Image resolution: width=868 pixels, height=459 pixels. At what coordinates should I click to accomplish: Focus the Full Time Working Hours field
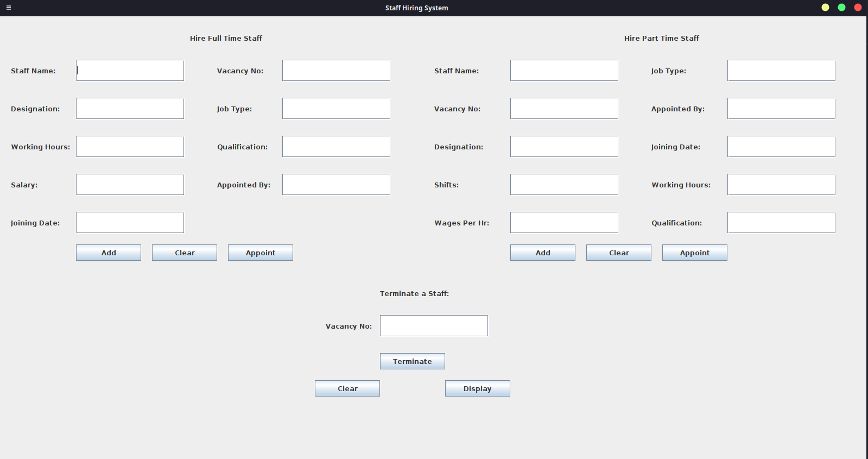[x=130, y=147]
